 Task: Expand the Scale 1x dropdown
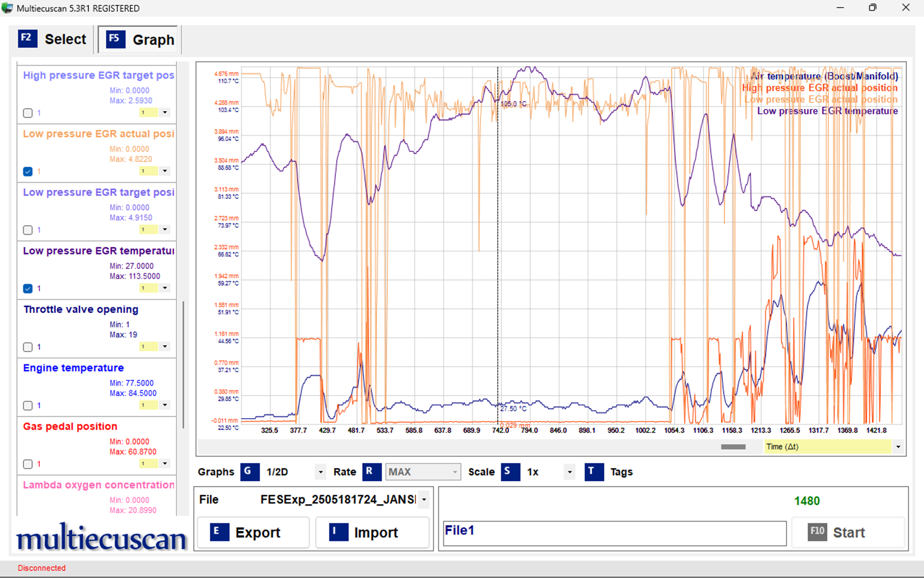tap(570, 472)
